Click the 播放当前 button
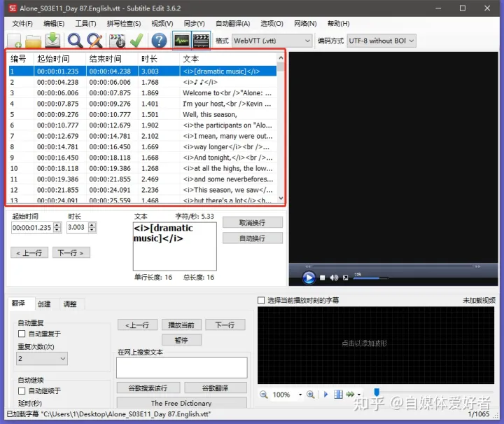Image resolution: width=504 pixels, height=424 pixels. point(181,325)
